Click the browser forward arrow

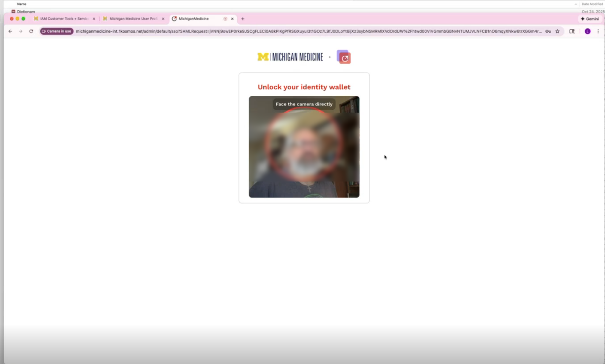[21, 31]
